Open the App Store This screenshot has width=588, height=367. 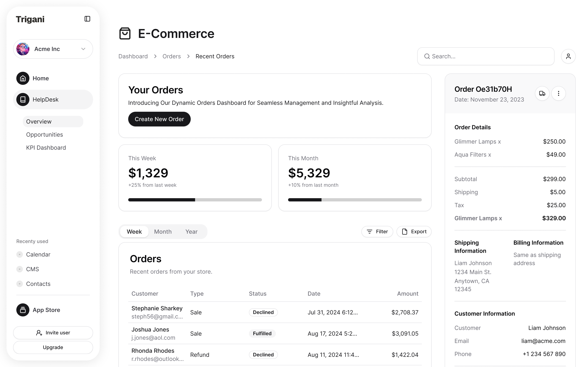[46, 310]
